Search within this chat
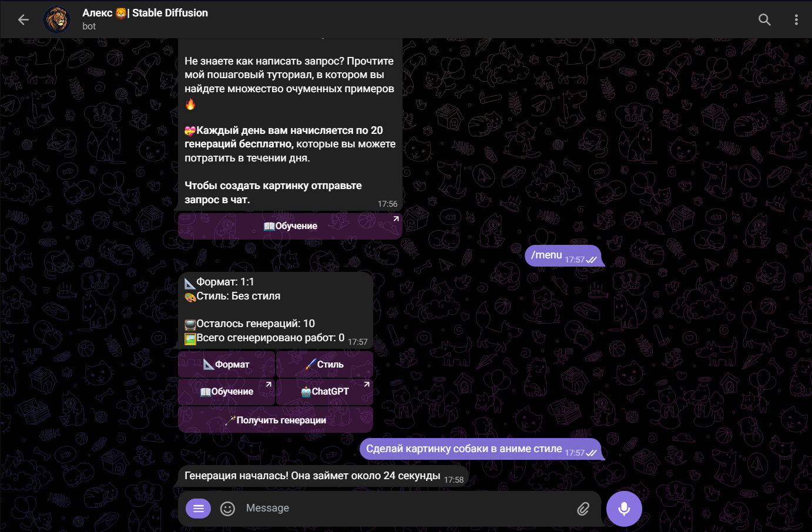The height and width of the screenshot is (532, 812). tap(764, 20)
